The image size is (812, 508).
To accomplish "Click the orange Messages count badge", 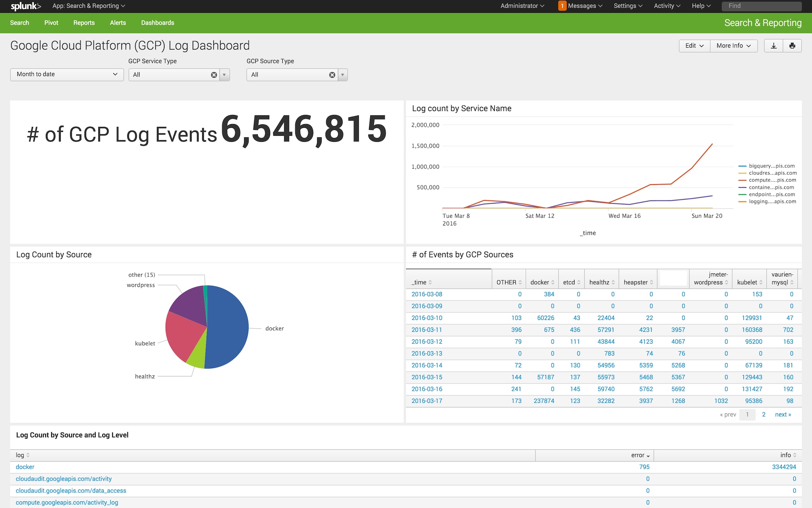I will click(562, 6).
